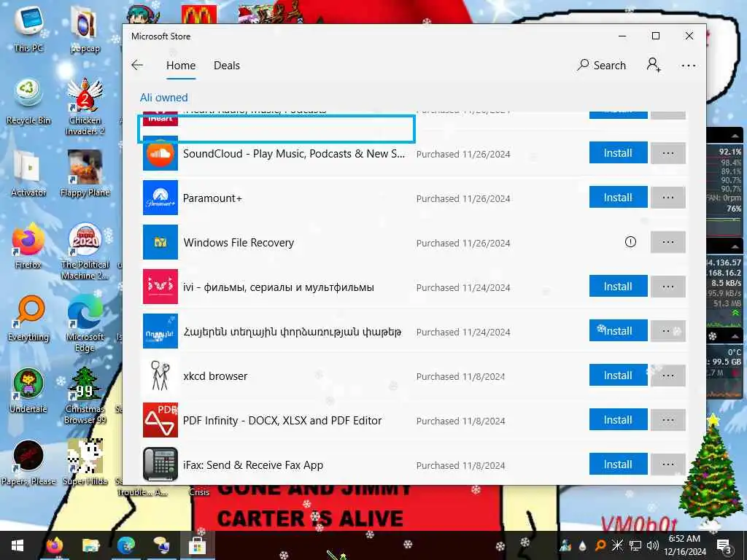Open the iFax fax machine icon
The width and height of the screenshot is (747, 560).
pyautogui.click(x=160, y=464)
